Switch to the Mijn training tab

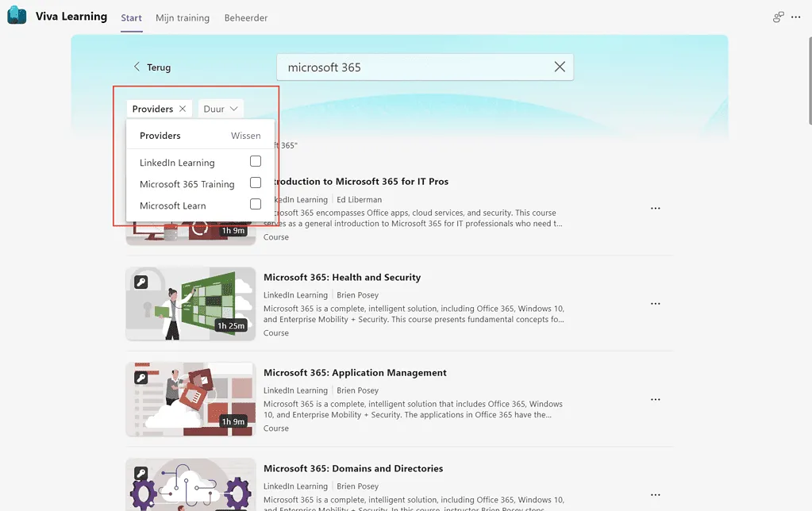click(x=183, y=17)
